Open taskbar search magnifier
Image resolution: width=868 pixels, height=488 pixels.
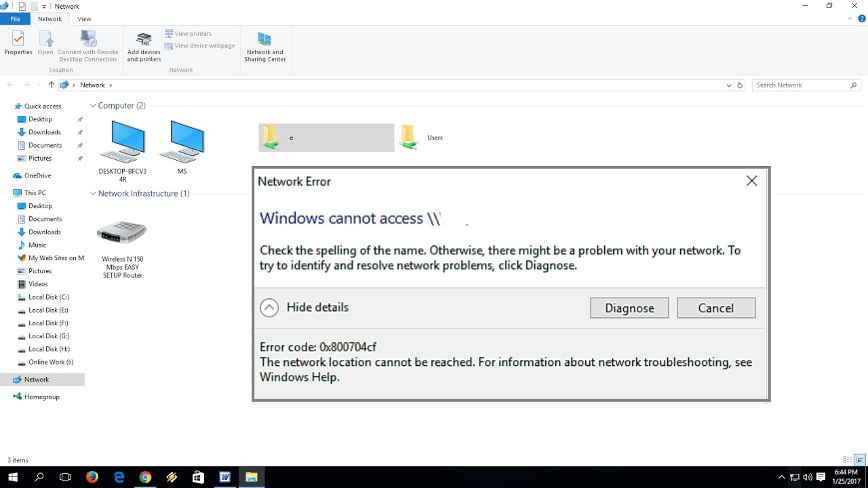pyautogui.click(x=39, y=477)
